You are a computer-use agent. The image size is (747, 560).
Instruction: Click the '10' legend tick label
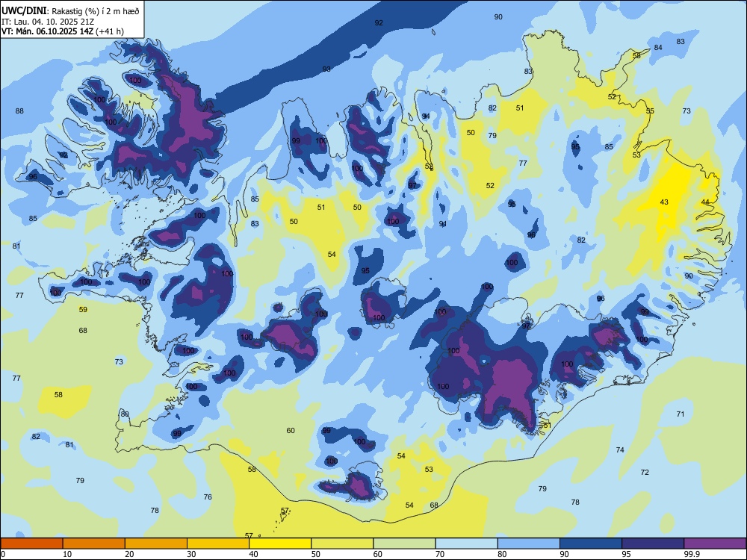coord(67,554)
